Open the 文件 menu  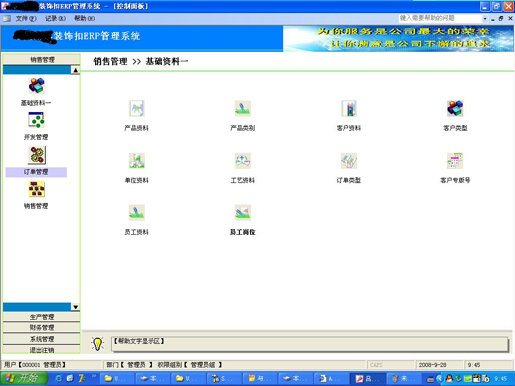[x=26, y=18]
